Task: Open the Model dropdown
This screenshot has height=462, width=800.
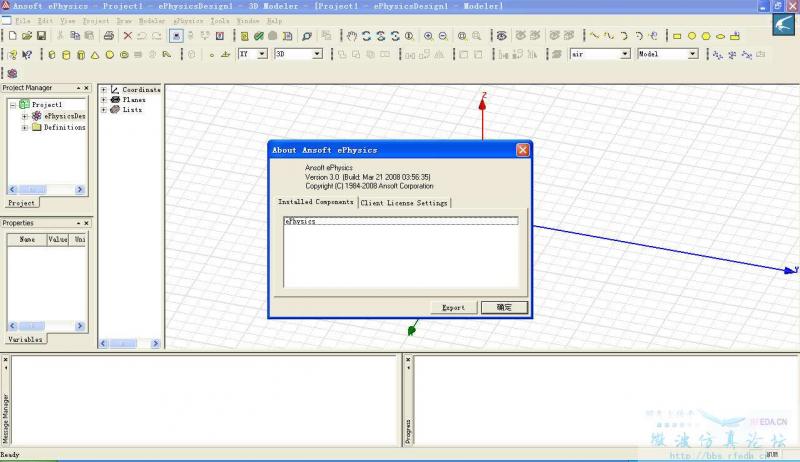Action: (x=692, y=54)
